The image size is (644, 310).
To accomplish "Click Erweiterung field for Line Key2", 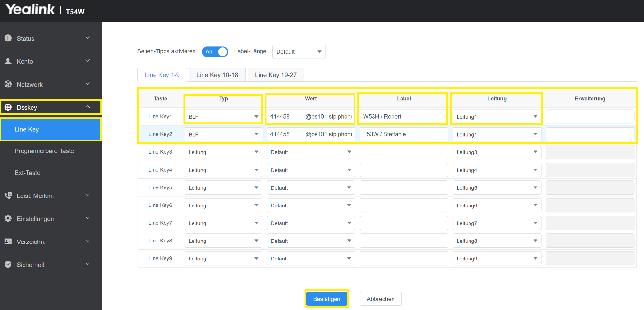I will tap(590, 134).
